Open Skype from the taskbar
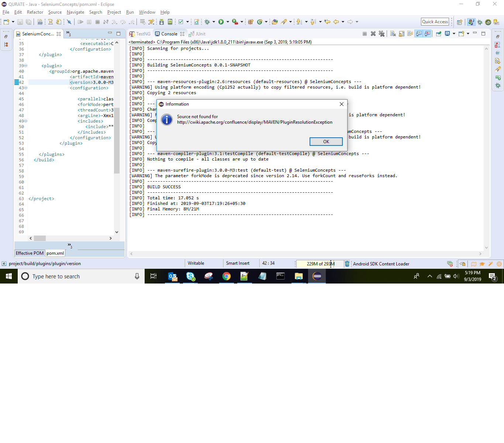This screenshot has width=504, height=443. click(x=191, y=276)
